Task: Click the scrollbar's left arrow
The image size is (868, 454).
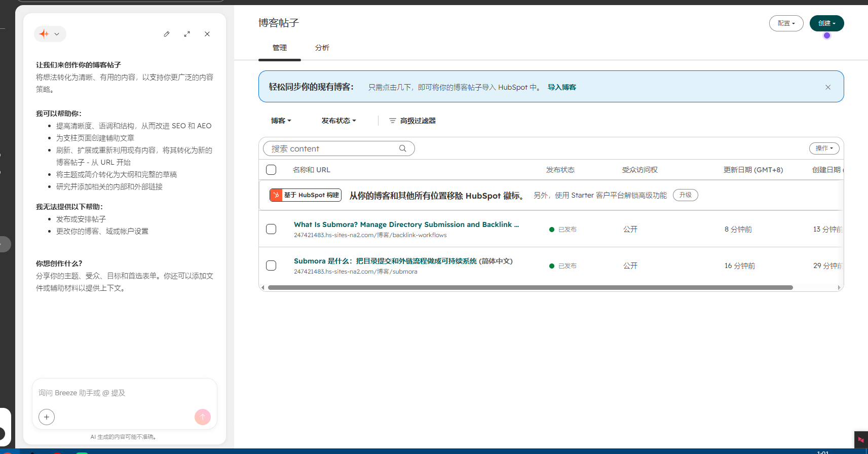Action: pyautogui.click(x=262, y=287)
